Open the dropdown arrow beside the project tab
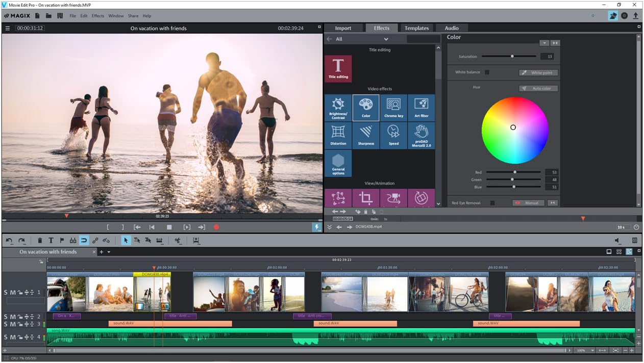644x363 pixels. [109, 252]
